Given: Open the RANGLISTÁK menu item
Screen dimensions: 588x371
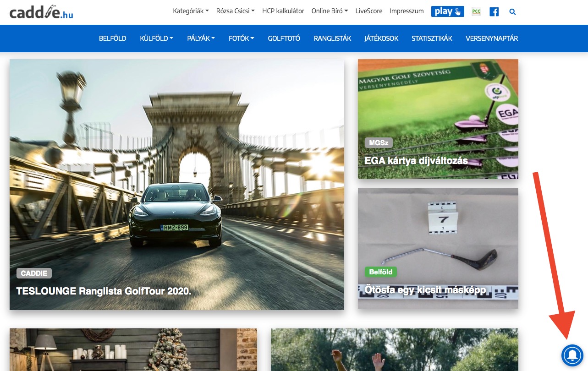Looking at the screenshot, I should [333, 38].
